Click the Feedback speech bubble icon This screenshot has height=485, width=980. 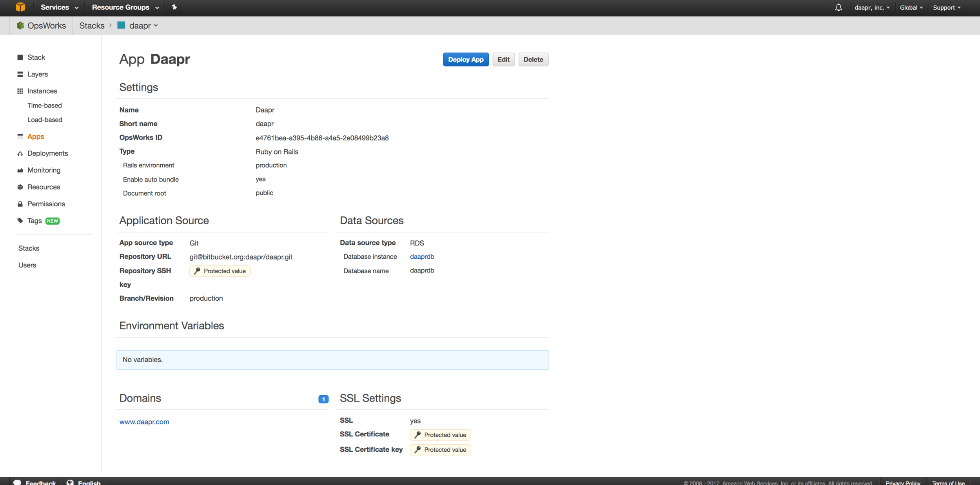pyautogui.click(x=17, y=482)
